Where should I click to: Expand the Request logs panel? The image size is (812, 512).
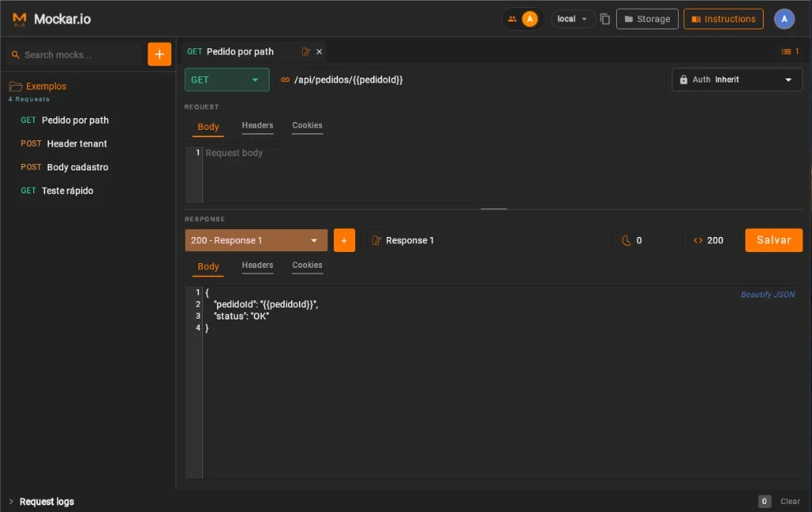pyautogui.click(x=41, y=502)
